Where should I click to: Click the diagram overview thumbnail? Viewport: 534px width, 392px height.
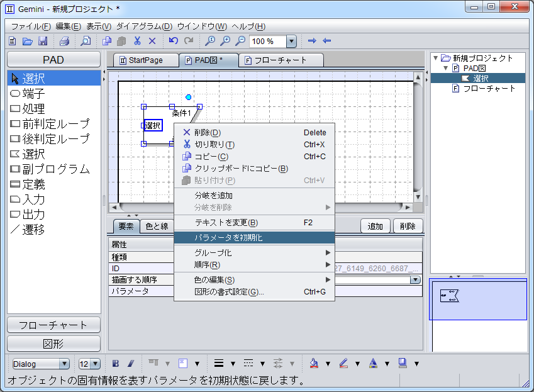point(478,300)
